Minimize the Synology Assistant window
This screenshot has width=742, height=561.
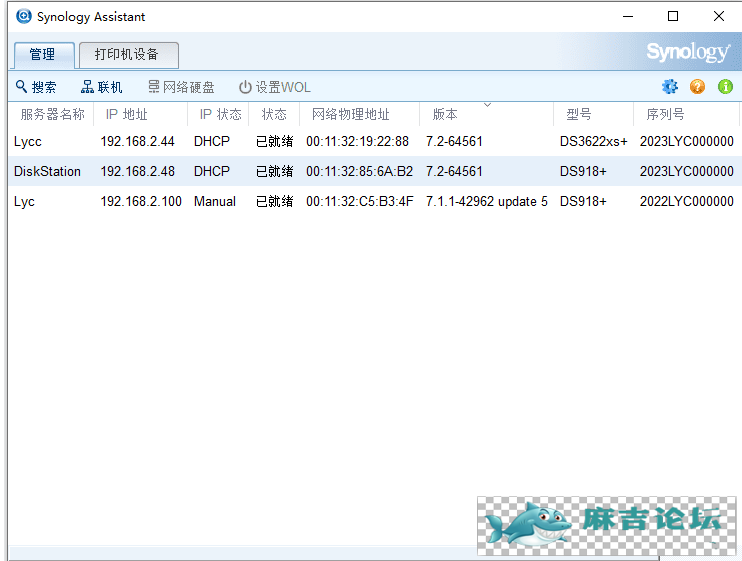(628, 16)
